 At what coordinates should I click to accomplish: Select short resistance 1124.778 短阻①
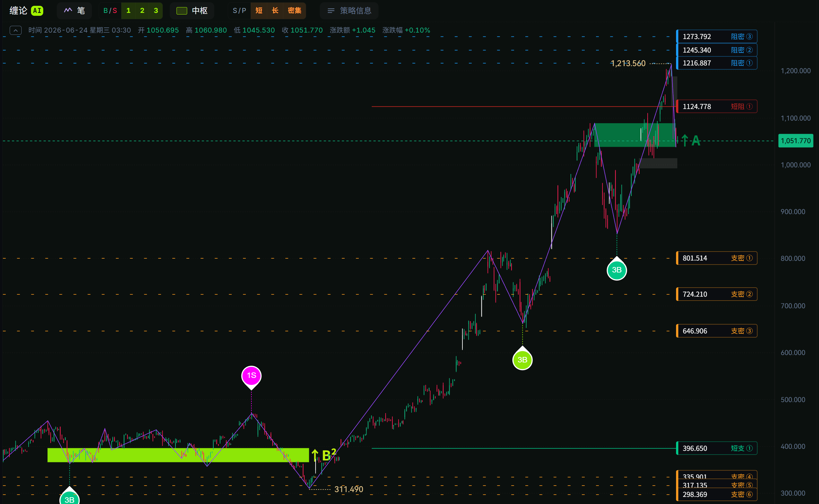(717, 106)
